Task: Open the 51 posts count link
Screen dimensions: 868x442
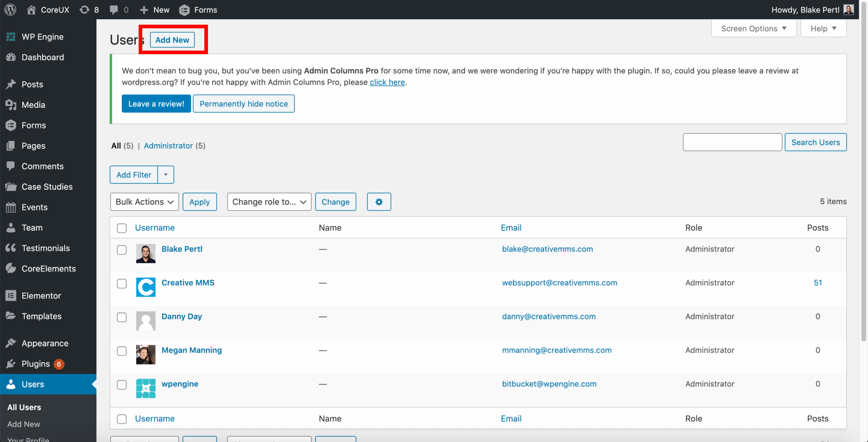Action: click(818, 283)
